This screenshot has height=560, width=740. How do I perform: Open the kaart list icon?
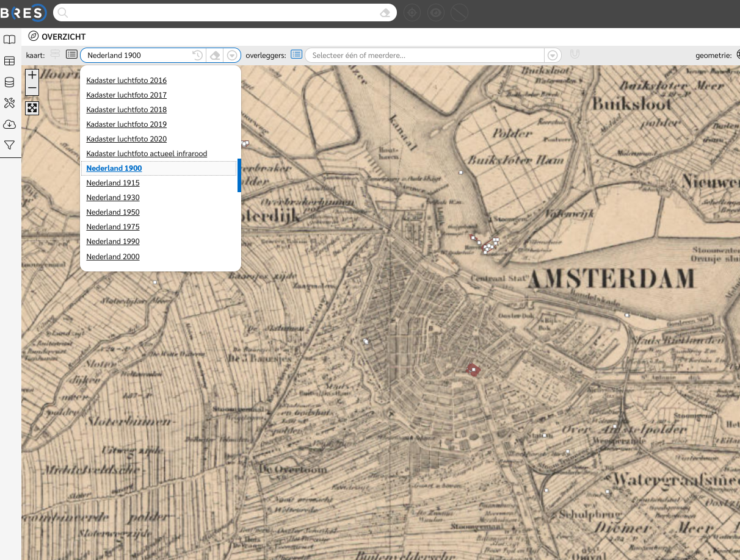[x=71, y=55]
